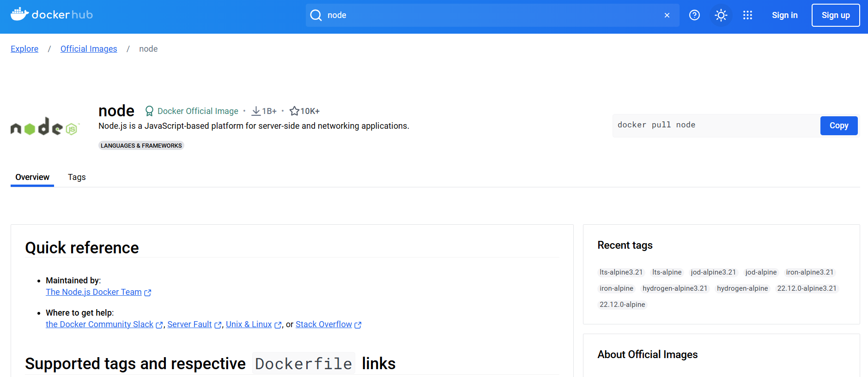The height and width of the screenshot is (377, 868).
Task: Click external link icon after Stack Overflow
Action: pyautogui.click(x=358, y=325)
